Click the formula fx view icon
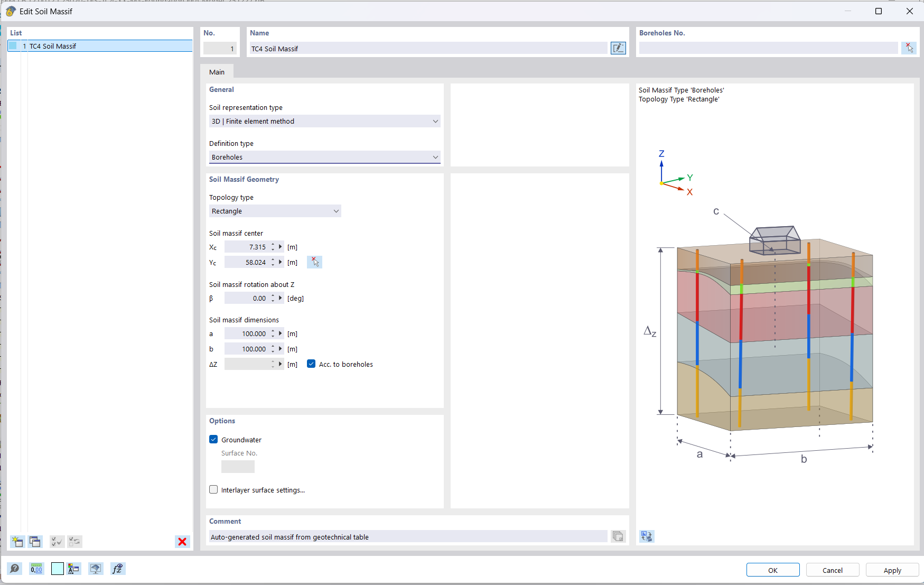The width and height of the screenshot is (924, 585). click(x=117, y=569)
